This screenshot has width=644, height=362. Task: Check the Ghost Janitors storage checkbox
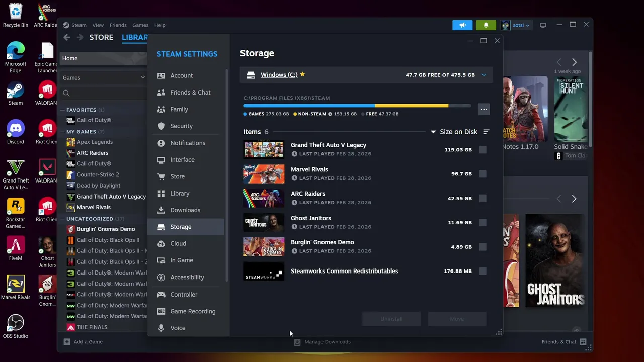pyautogui.click(x=482, y=222)
